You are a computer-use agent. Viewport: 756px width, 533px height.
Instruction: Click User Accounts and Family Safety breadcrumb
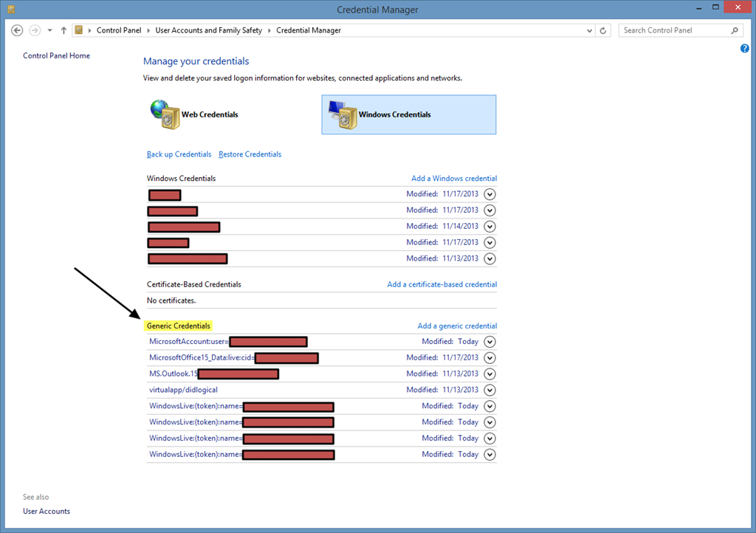(x=207, y=30)
